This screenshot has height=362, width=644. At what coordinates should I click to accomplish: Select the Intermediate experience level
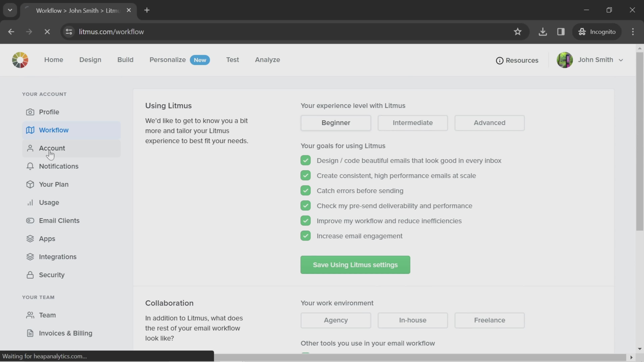click(413, 123)
